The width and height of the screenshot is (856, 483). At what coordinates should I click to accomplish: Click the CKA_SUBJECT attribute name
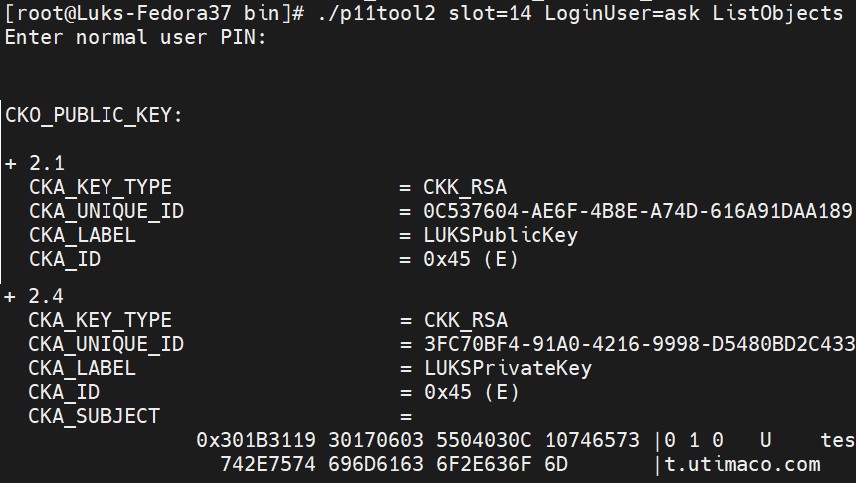click(x=94, y=416)
